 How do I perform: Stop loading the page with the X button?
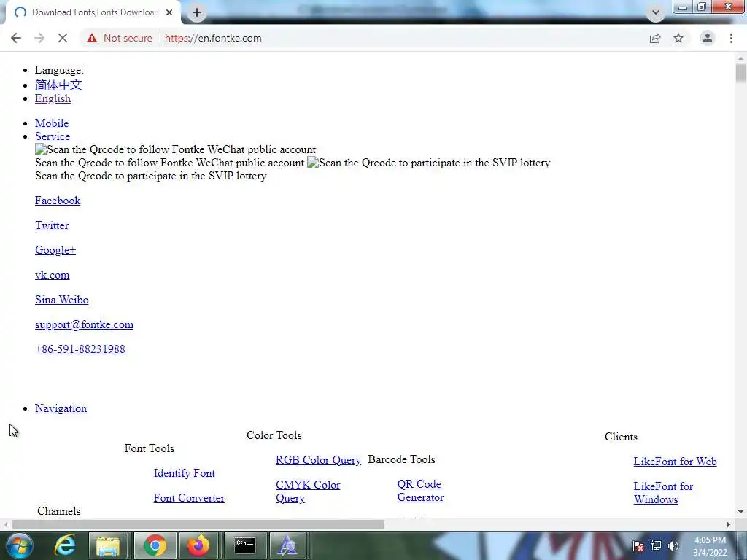click(63, 38)
